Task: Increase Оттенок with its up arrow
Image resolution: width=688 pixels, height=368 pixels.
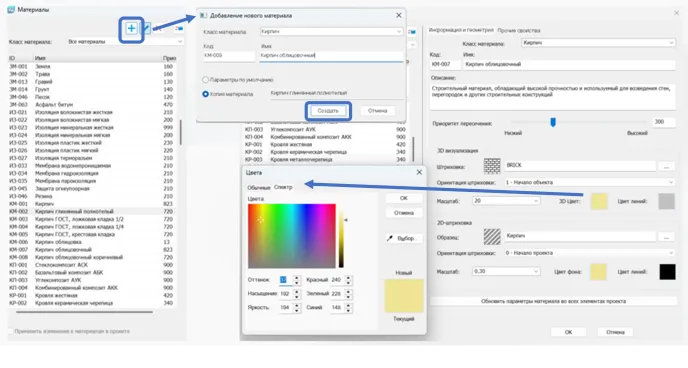Action: pos(297,278)
